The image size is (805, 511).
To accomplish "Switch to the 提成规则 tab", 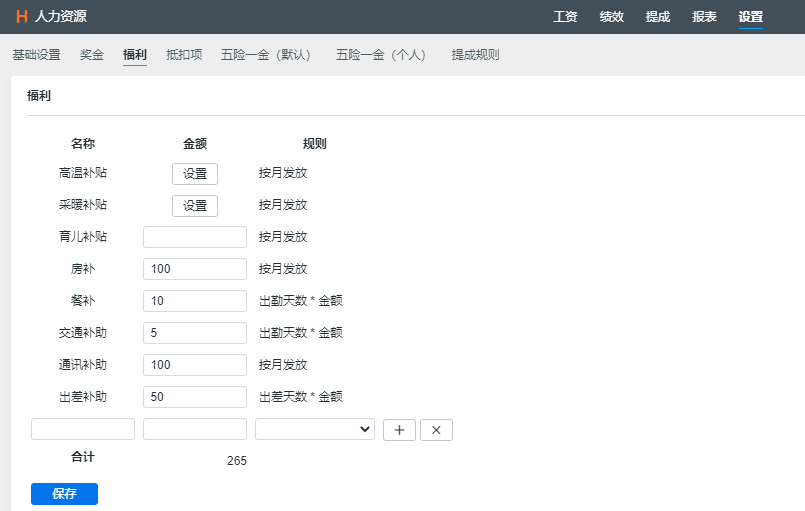I will (x=475, y=55).
